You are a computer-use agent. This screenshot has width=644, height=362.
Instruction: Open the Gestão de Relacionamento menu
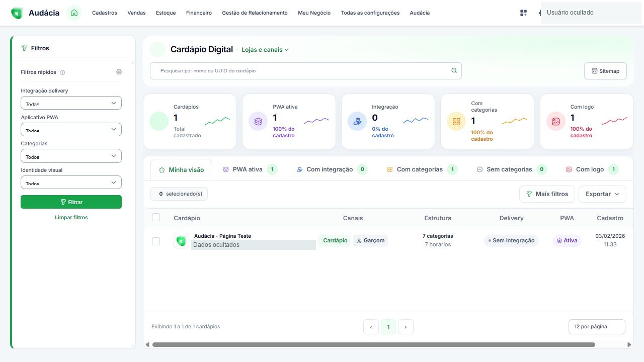point(255,13)
